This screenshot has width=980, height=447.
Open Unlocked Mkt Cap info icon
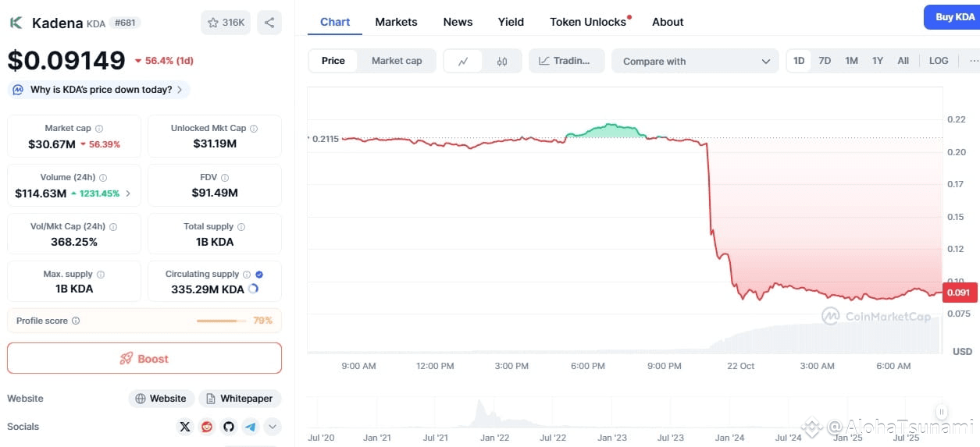254,128
